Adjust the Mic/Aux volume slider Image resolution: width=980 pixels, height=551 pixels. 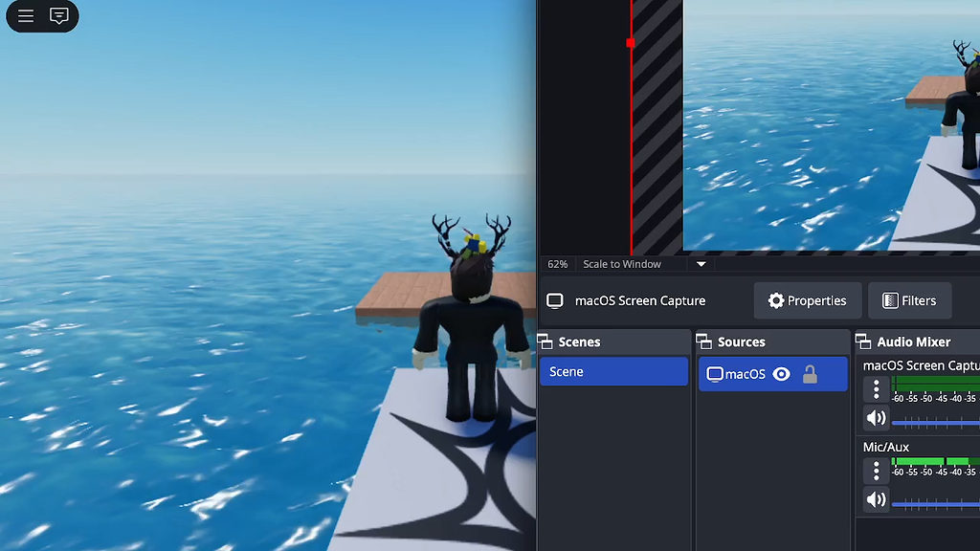[x=936, y=504]
